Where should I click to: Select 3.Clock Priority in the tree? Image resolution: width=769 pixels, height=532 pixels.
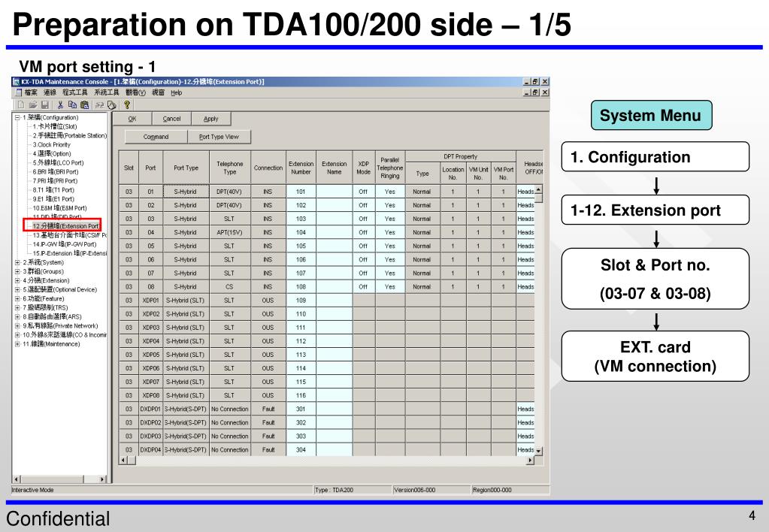pos(52,144)
